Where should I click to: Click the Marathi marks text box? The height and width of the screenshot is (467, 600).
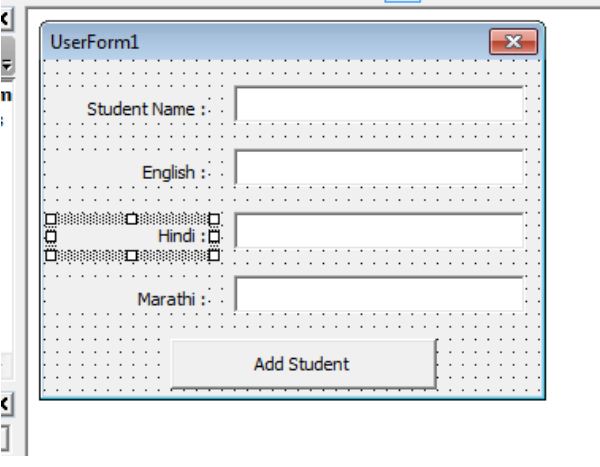[x=378, y=294]
